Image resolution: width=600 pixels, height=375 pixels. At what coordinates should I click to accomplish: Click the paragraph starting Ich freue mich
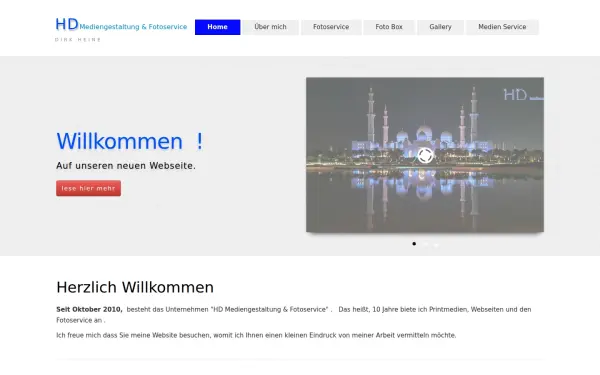(256, 335)
